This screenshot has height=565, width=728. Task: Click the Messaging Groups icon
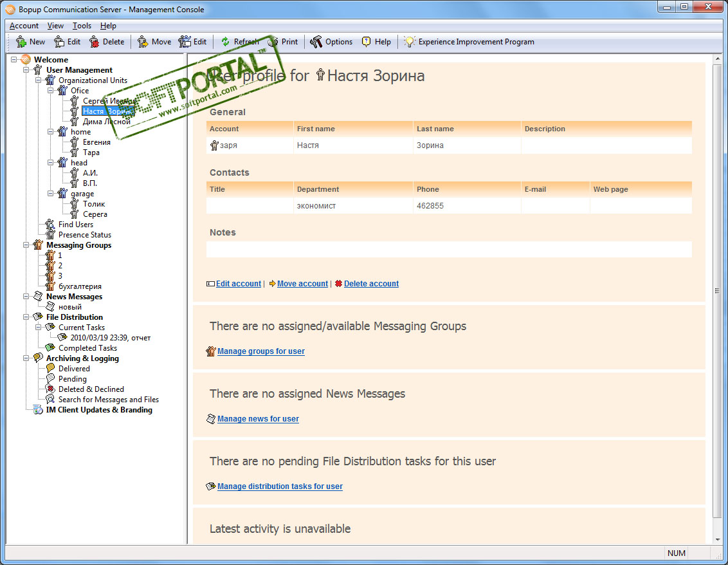38,245
